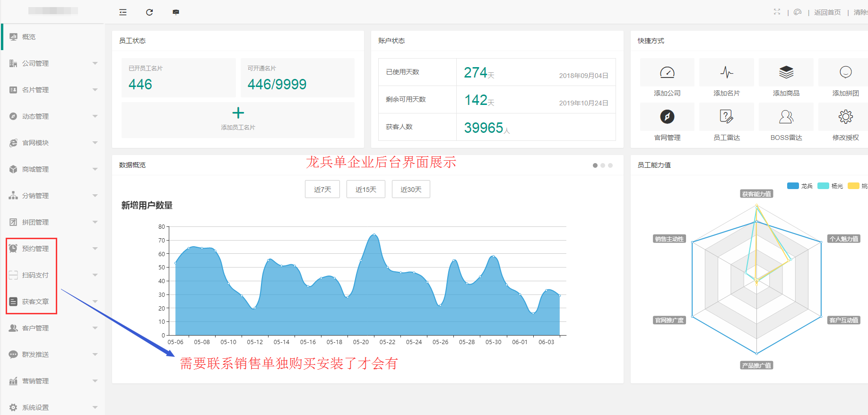The width and height of the screenshot is (868, 415).
Task: Collapse sidebar using the menu fold icon
Action: (123, 12)
